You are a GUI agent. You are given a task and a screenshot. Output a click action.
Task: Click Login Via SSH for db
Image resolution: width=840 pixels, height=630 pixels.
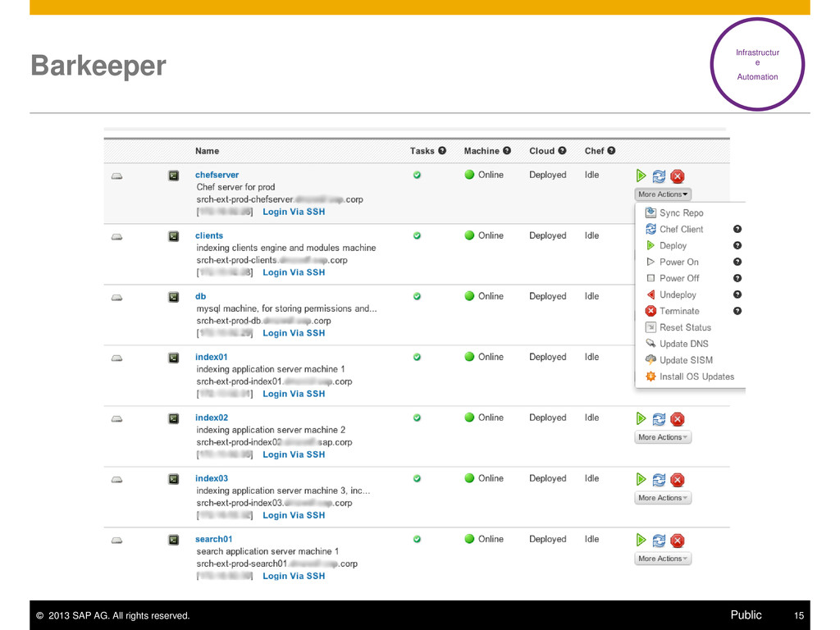tap(294, 333)
